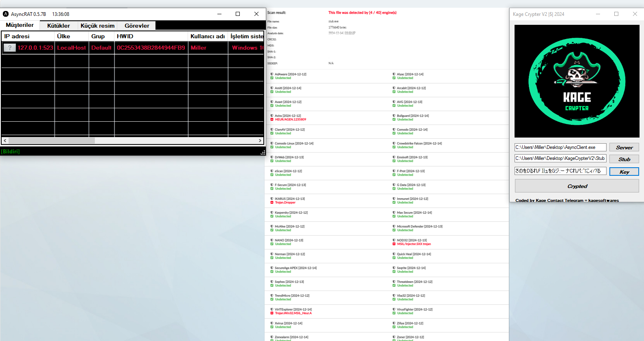This screenshot has width=644, height=341.
Task: Click the right arrow of the AsyncRAT horizontal scrollbar
Action: [260, 140]
